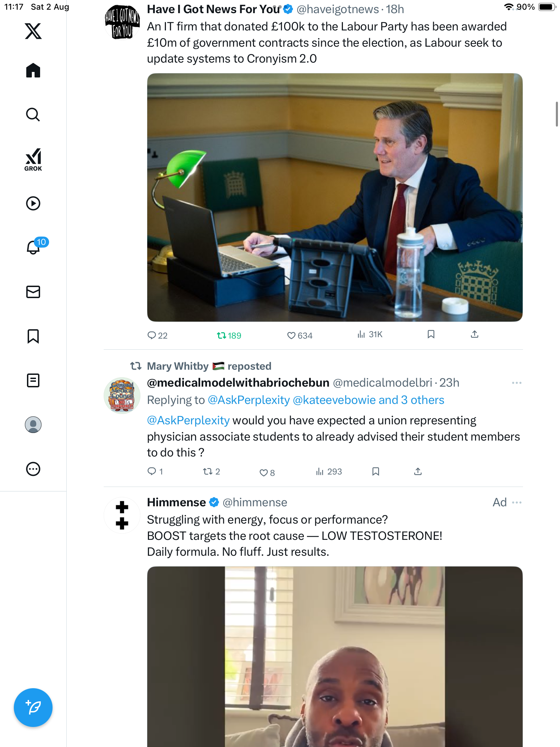Open notifications bell with 10 badge

34,247
